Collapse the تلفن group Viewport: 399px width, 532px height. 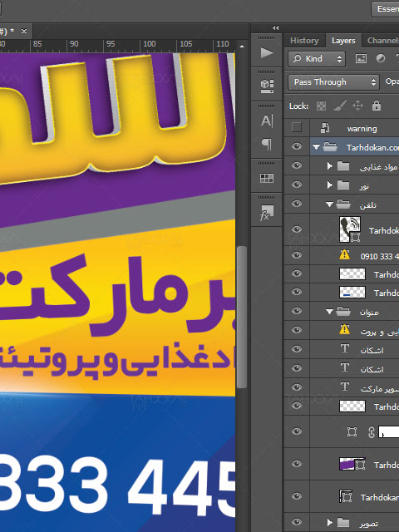(x=329, y=204)
